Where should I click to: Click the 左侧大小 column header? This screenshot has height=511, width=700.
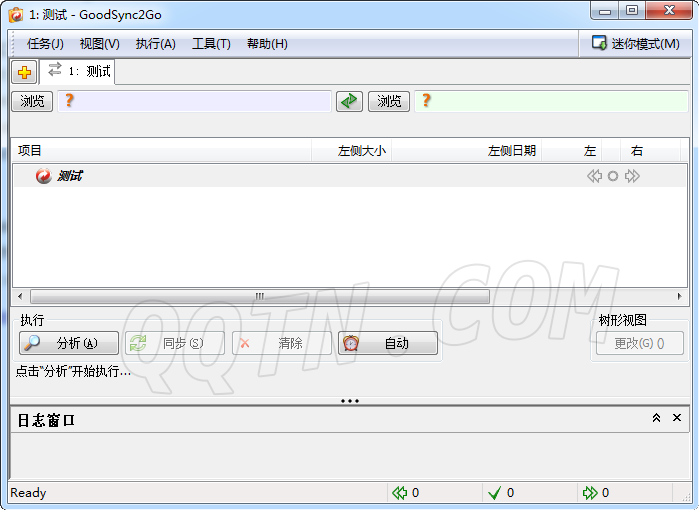[x=361, y=151]
